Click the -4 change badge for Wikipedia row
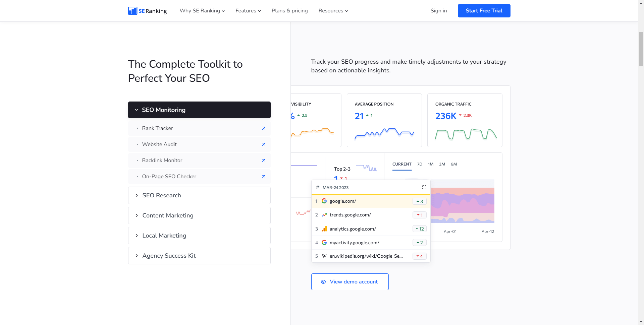The height and width of the screenshot is (325, 644). tap(420, 256)
